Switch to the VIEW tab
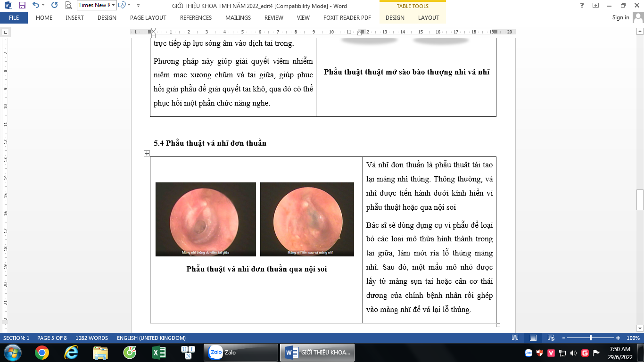Screen dimensions: 644x362 303,18
